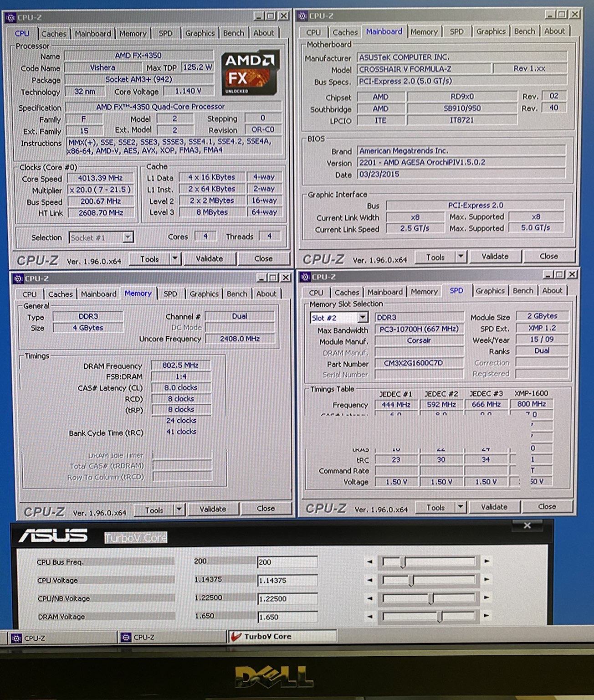Click CPU-Z app icon in CPU window titlebar

[x=11, y=17]
